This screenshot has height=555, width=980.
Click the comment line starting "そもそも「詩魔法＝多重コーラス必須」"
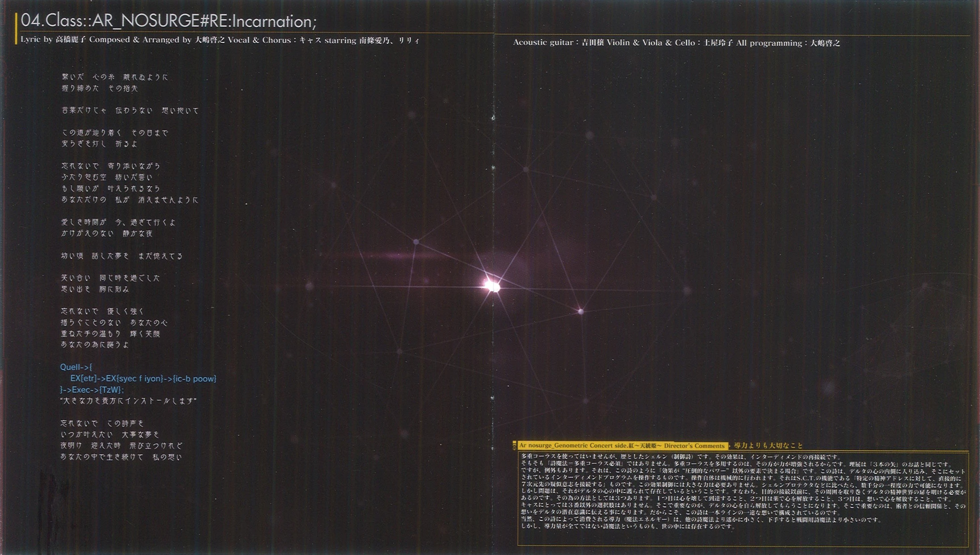click(736, 464)
